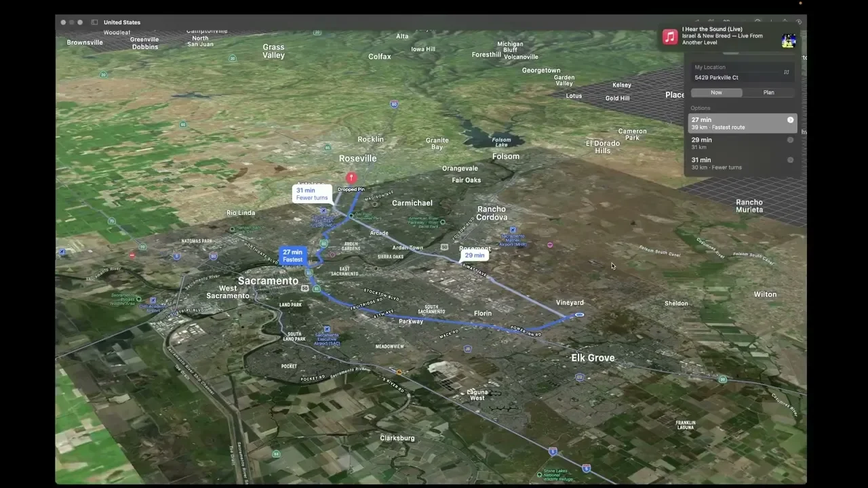Select the Fair Oaks label
This screenshot has width=868, height=488.
(467, 180)
